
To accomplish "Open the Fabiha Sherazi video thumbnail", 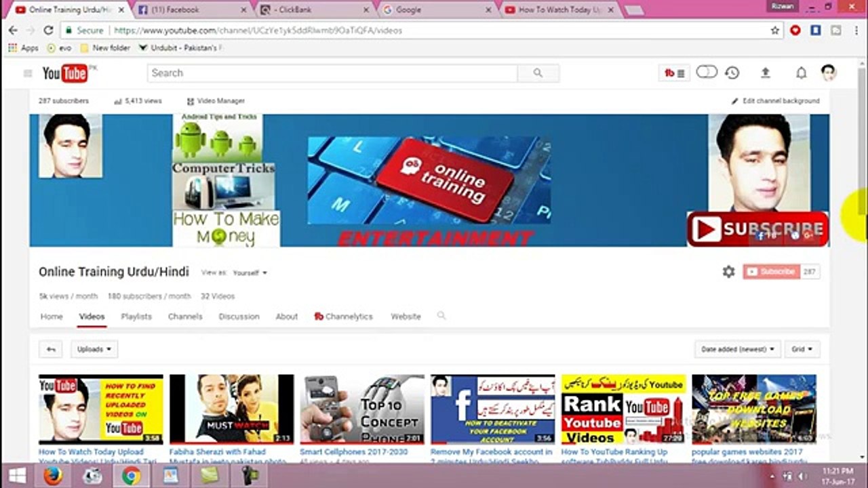I will [x=231, y=409].
